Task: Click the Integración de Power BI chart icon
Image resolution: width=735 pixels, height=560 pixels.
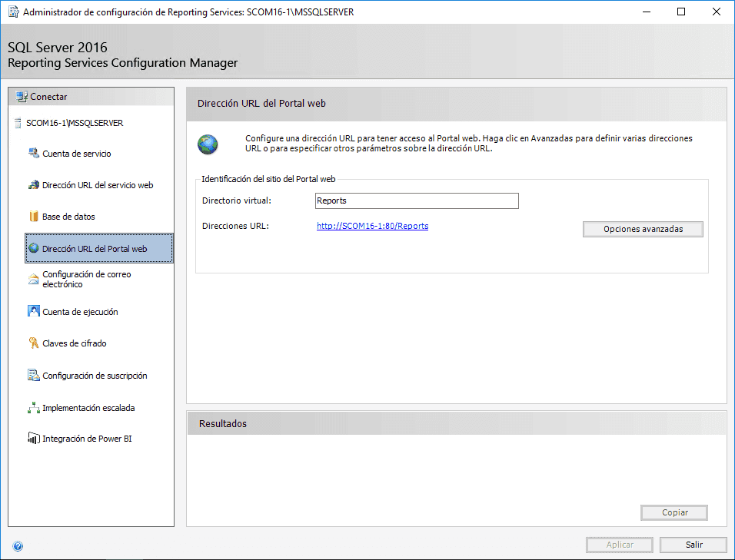Action: pos(33,439)
